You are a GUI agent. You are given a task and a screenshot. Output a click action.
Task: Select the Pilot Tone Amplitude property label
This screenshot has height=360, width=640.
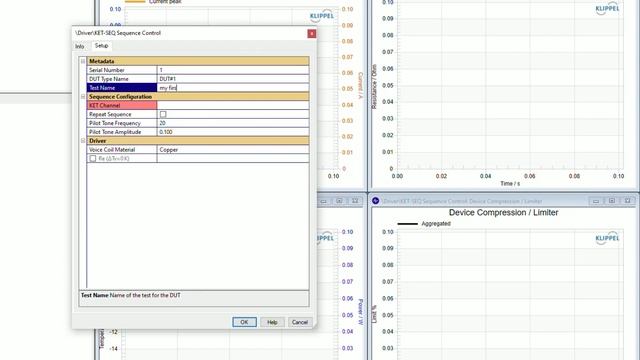(x=122, y=132)
